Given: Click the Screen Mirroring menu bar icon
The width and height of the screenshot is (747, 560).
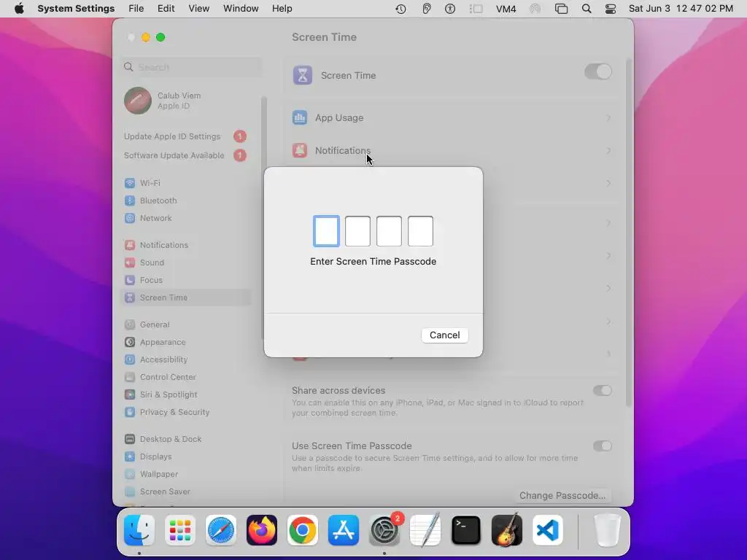Looking at the screenshot, I should pos(561,9).
